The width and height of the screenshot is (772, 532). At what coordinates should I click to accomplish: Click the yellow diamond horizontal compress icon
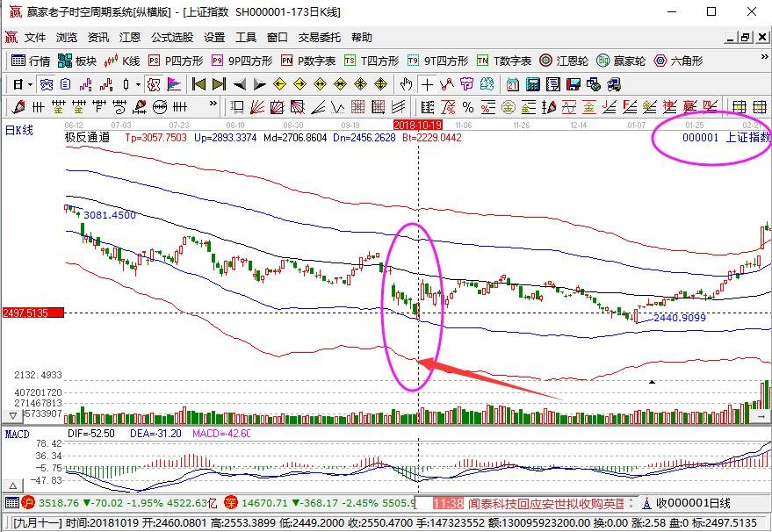click(340, 84)
